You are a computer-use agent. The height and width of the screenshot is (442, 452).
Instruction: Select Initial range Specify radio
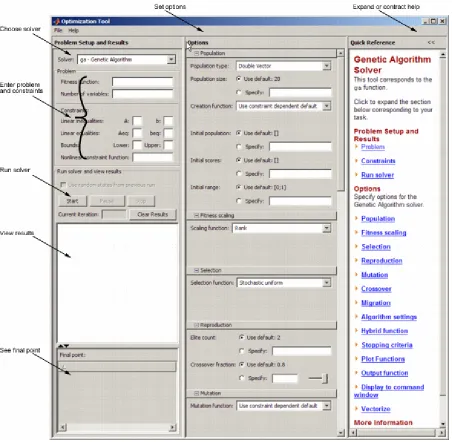coord(239,201)
